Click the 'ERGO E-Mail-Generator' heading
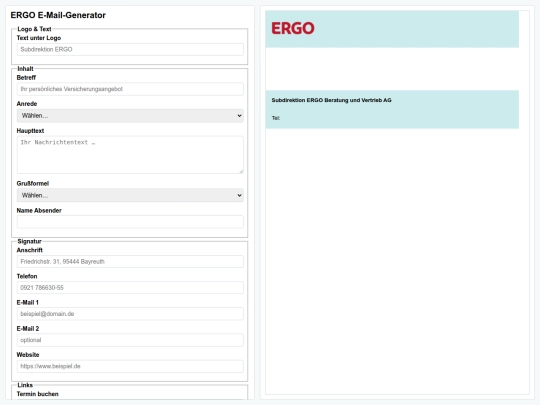540x405 pixels. 58,15
